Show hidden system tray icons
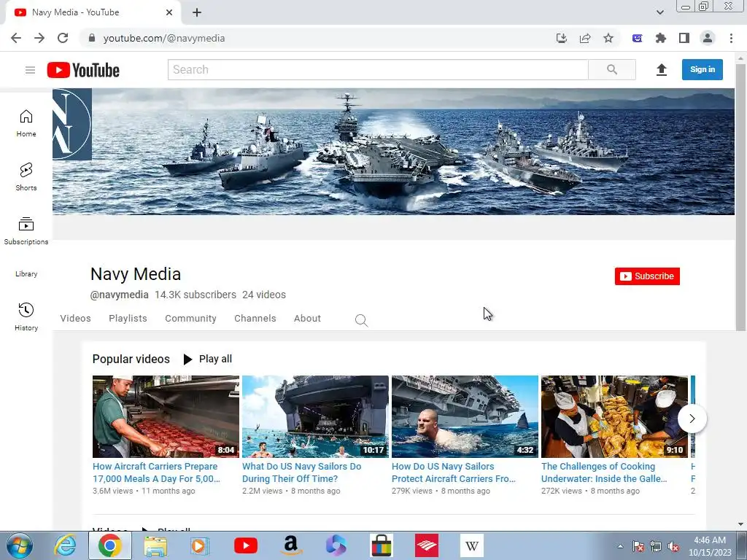This screenshot has width=747, height=560. click(620, 546)
